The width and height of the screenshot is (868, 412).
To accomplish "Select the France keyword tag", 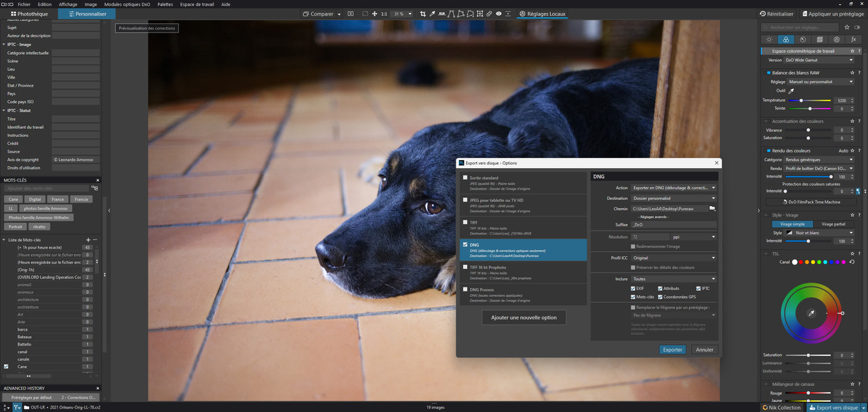I will coord(58,199).
